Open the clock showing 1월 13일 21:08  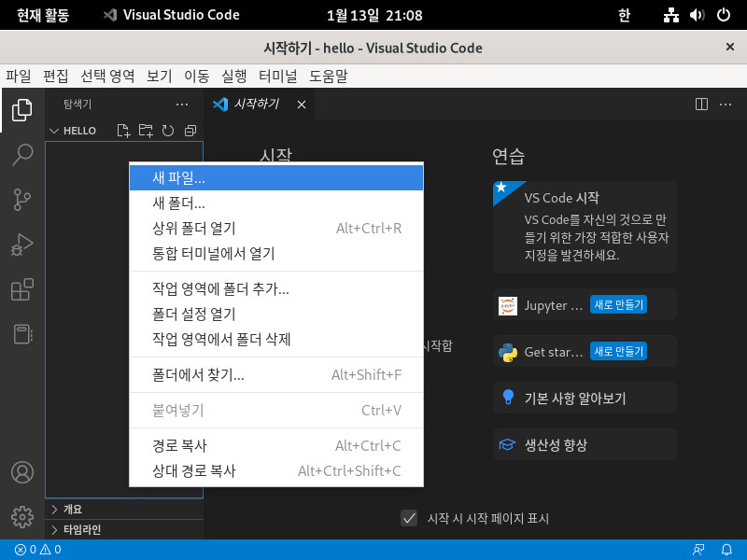374,15
